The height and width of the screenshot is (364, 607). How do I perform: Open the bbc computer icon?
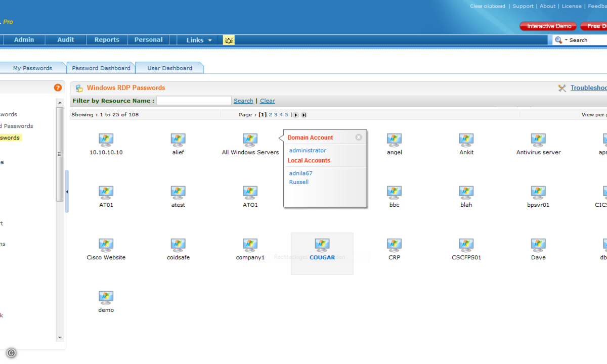point(394,192)
